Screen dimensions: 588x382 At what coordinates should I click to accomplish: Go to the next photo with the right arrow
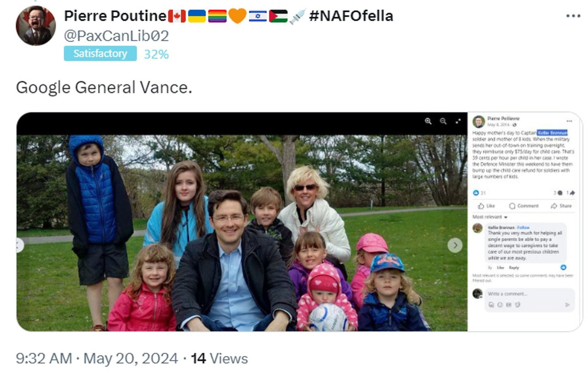pyautogui.click(x=455, y=245)
